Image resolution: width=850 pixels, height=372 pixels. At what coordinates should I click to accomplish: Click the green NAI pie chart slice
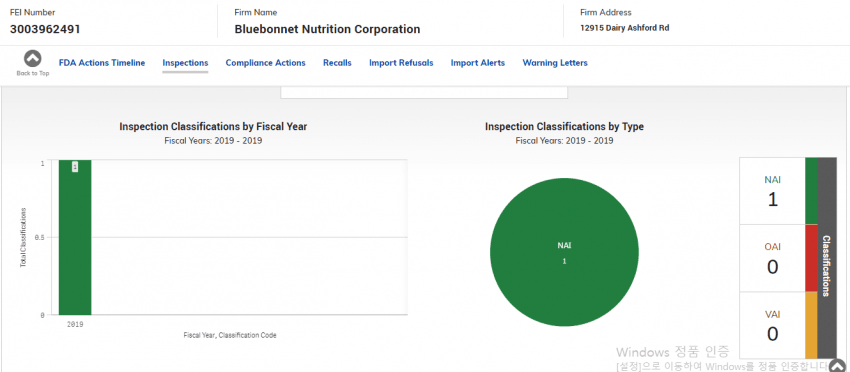click(564, 252)
